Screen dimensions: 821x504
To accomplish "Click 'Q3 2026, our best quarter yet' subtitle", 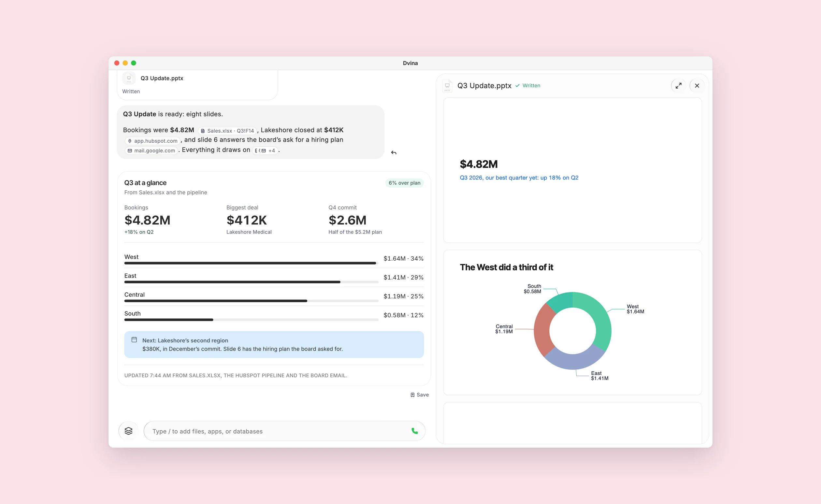I will pos(519,178).
